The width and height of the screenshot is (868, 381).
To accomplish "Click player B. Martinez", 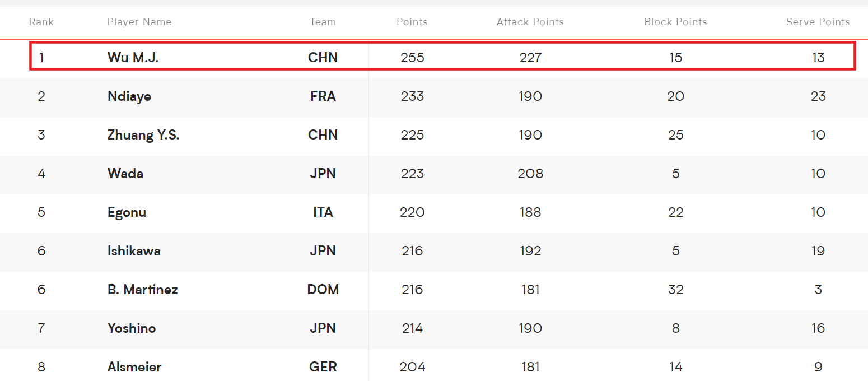I will (x=143, y=290).
